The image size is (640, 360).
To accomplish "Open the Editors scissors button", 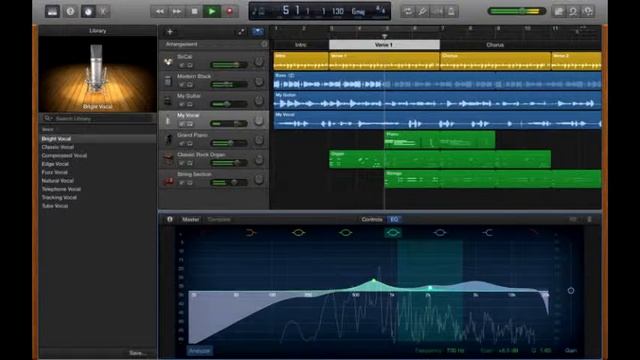I will [x=104, y=11].
